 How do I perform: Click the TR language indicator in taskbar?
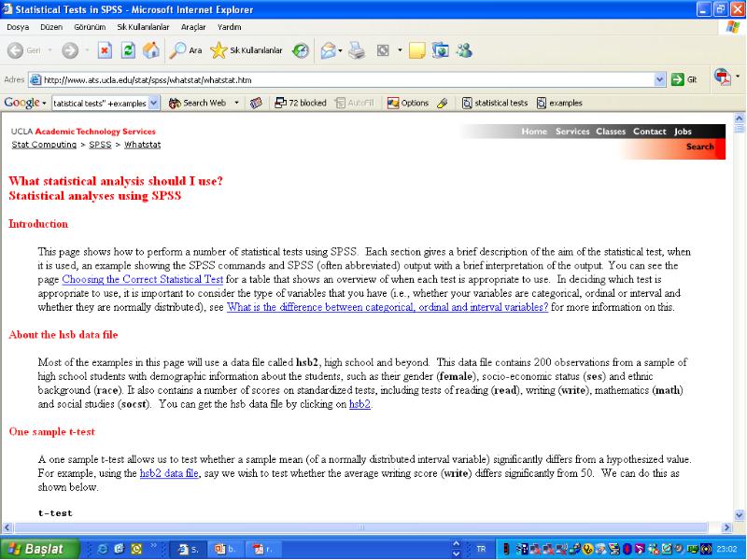click(481, 549)
